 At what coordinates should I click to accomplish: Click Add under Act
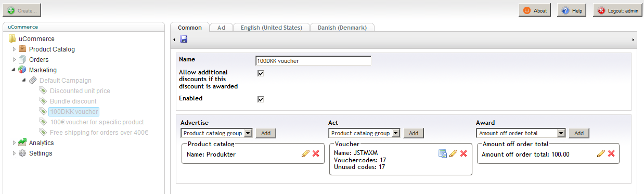tap(414, 133)
